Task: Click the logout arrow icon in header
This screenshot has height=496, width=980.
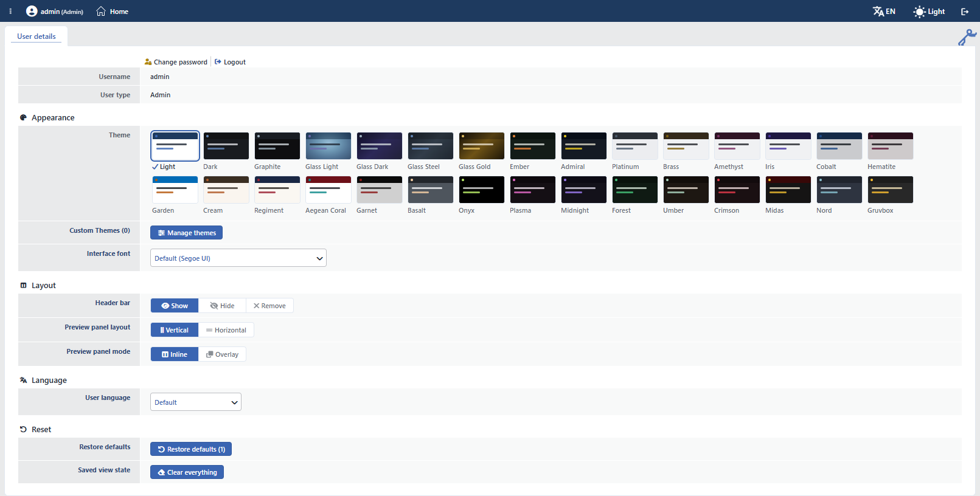Action: click(965, 12)
